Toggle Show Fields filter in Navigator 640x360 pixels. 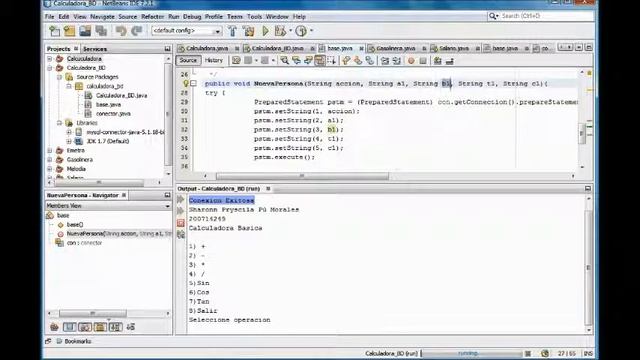[x=70, y=327]
